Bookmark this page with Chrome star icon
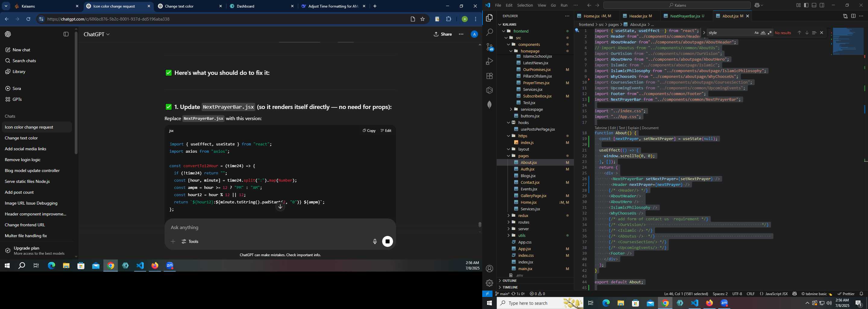The height and width of the screenshot is (309, 868). [x=423, y=19]
